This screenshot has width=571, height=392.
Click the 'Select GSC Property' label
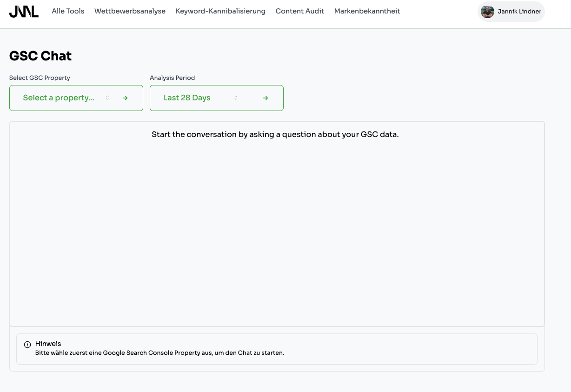point(40,78)
